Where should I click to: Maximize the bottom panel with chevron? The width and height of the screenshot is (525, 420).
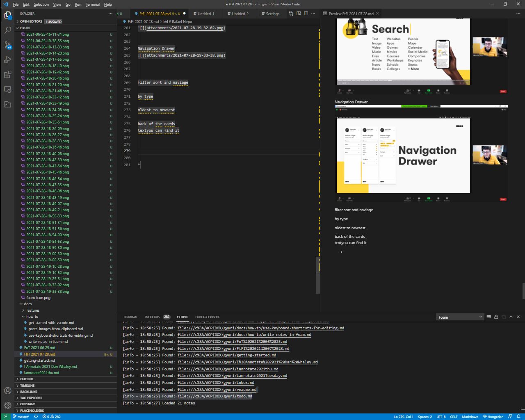[511, 317]
